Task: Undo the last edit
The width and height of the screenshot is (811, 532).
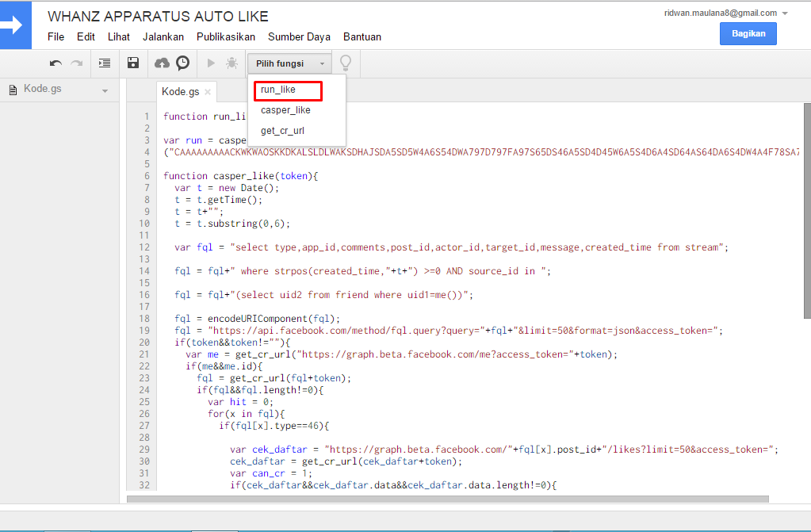Action: [x=55, y=63]
